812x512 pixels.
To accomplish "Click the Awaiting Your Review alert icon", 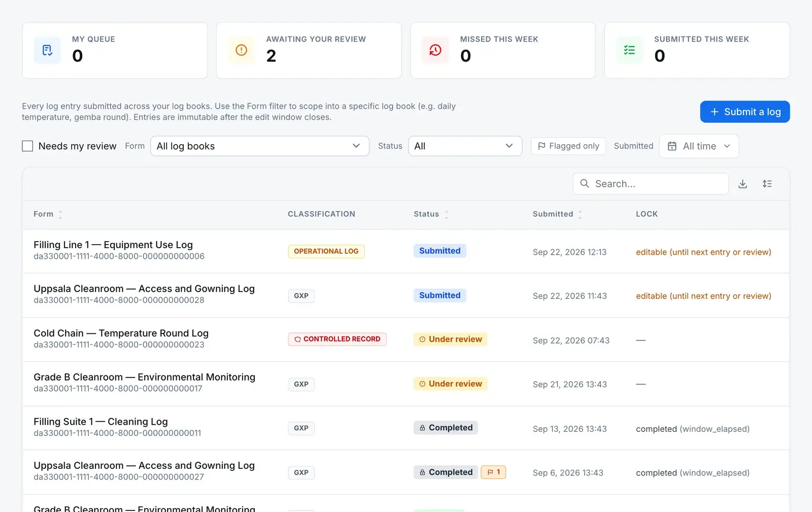I will pyautogui.click(x=242, y=50).
